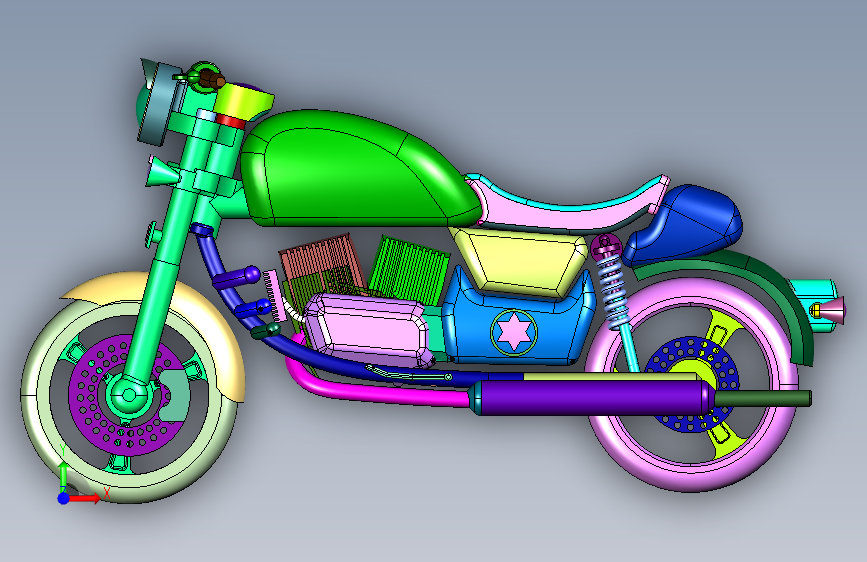The height and width of the screenshot is (562, 867).
Task: Select the upper purple frame peg
Action: [238, 277]
